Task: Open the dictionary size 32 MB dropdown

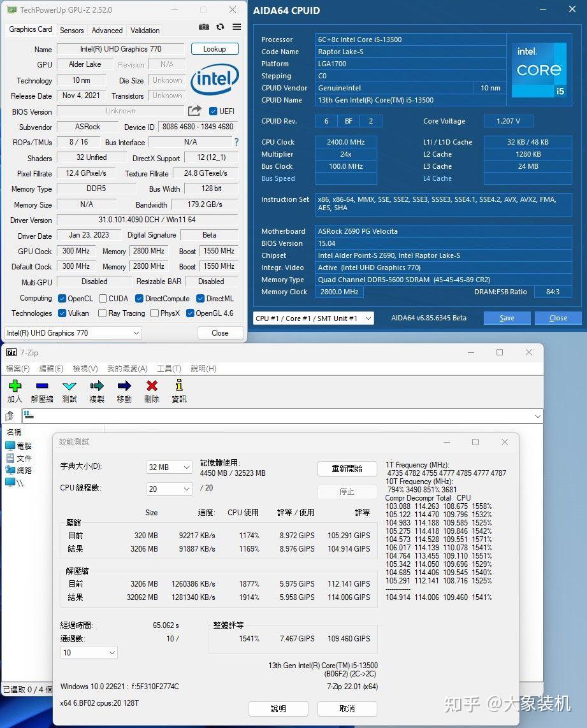Action: click(x=169, y=467)
